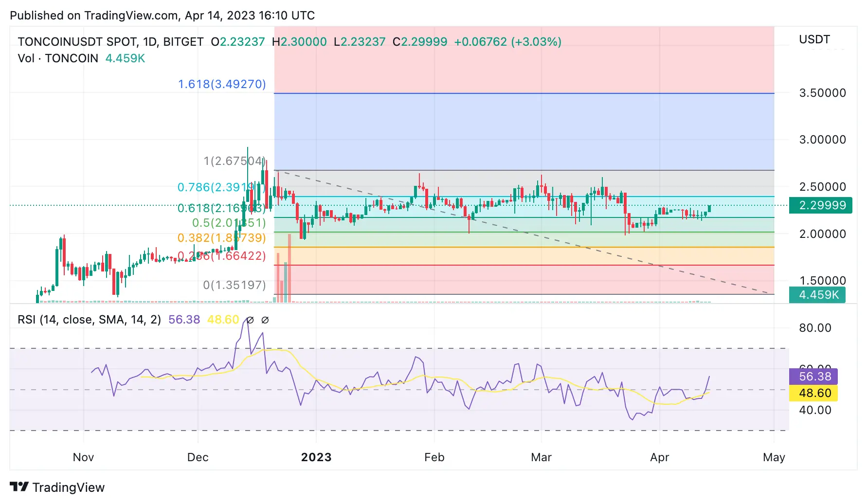Click the first ∅ symbol in RSI legend

click(250, 320)
